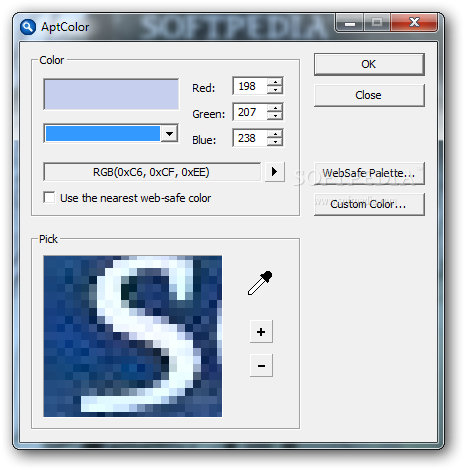
Task: Zoom out with the minus button
Action: coord(261,366)
